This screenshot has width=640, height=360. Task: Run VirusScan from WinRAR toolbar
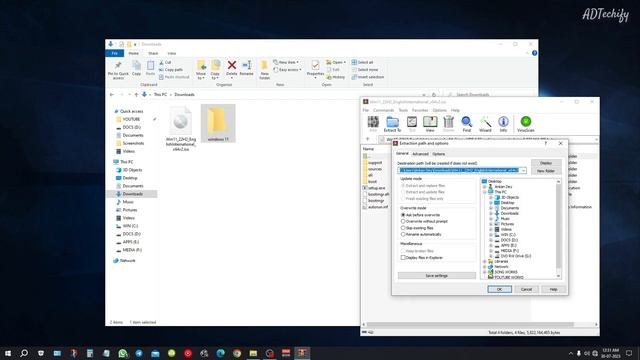(x=526, y=124)
